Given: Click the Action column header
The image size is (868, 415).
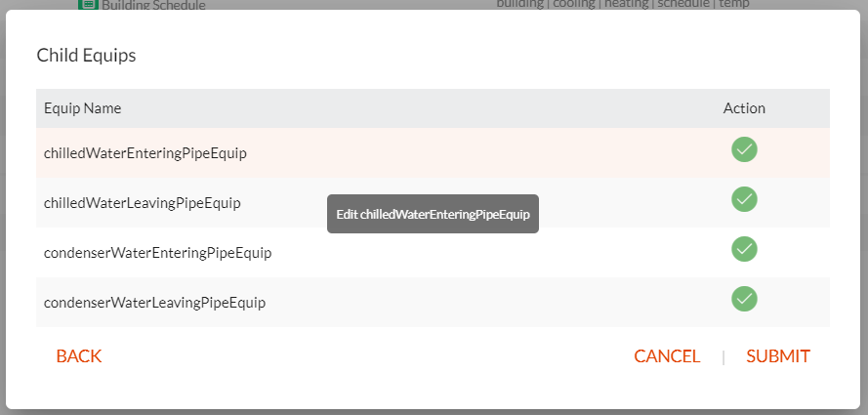Looking at the screenshot, I should pos(744,108).
